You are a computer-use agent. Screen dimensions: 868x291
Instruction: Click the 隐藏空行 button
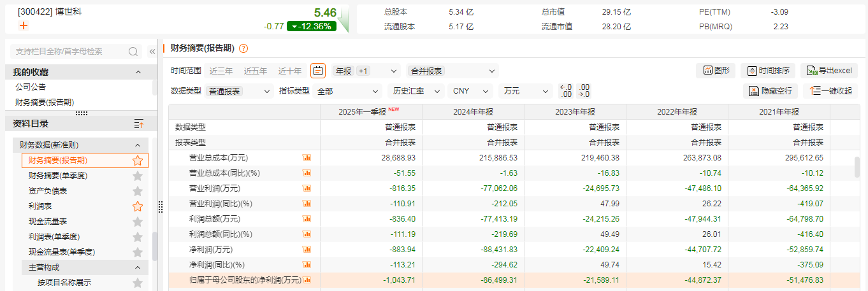coord(770,91)
